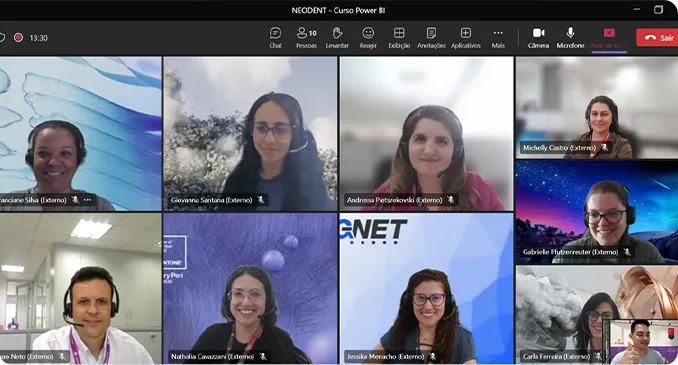Toggle the Câmera on or off
This screenshot has width=678, height=365.
[x=538, y=38]
